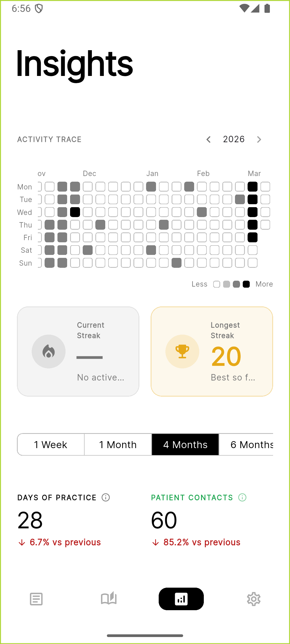Select the 1 Week time range

tap(51, 445)
